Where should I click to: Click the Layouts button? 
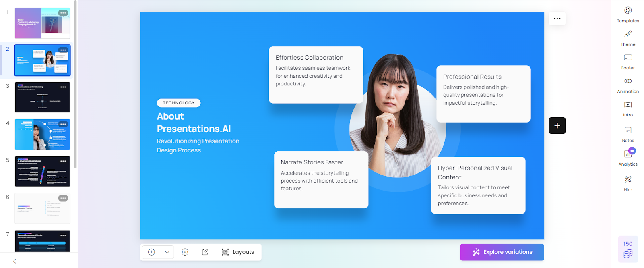tap(238, 252)
